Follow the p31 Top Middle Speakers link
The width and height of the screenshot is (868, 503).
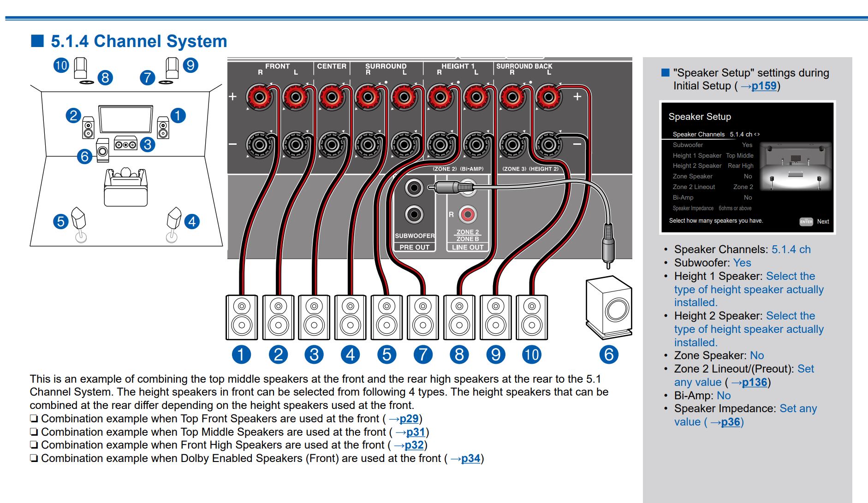tap(415, 432)
